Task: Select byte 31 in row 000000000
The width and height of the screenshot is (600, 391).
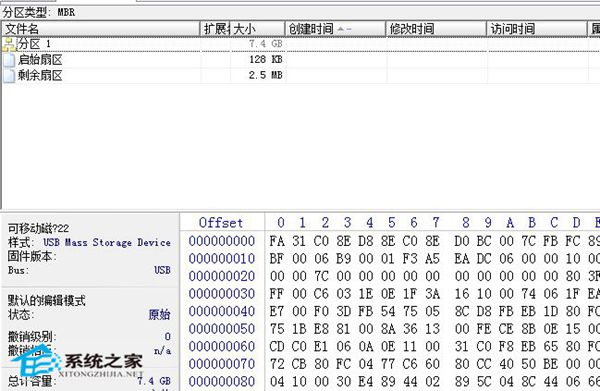Action: tap(299, 241)
